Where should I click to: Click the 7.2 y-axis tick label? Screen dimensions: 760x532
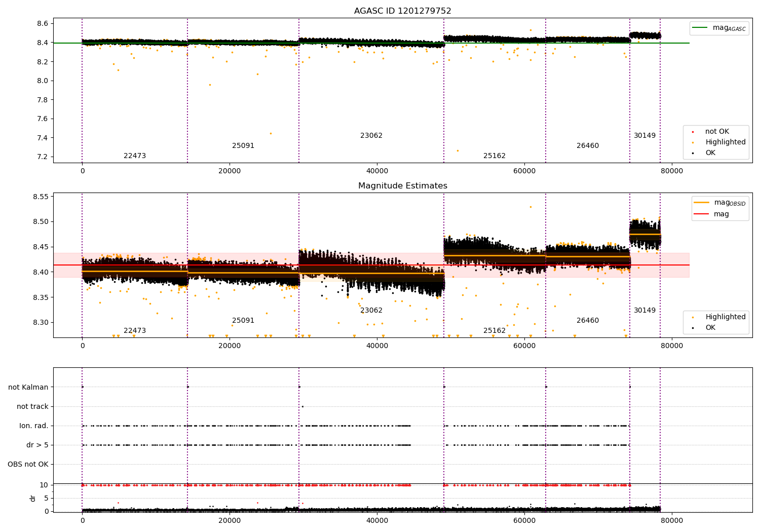(43, 157)
